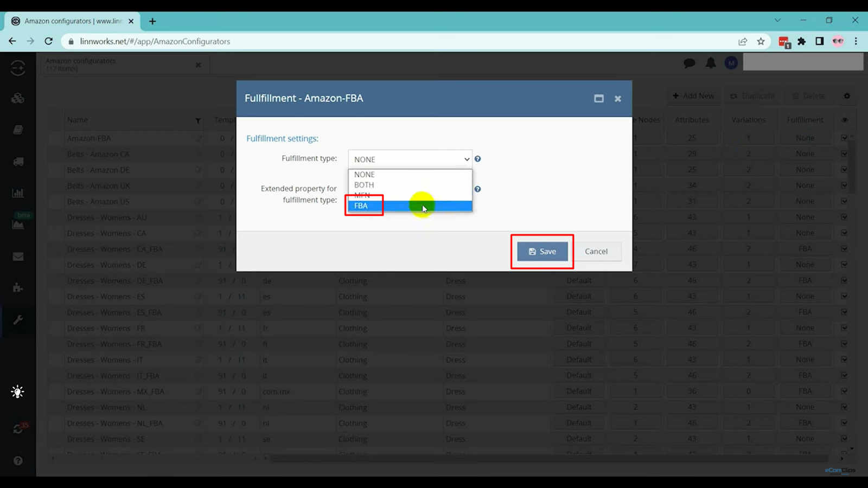
Task: Click the address bar URL
Action: 155,41
